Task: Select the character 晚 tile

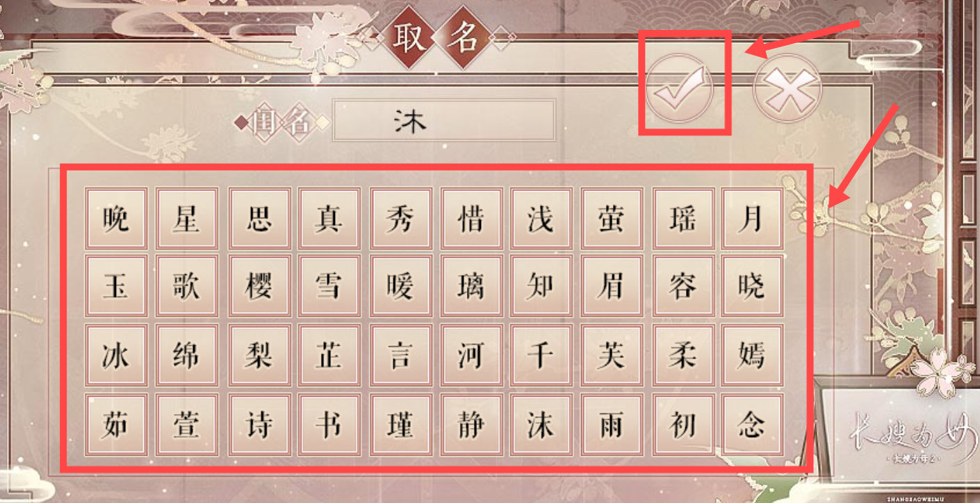Action: point(115,218)
